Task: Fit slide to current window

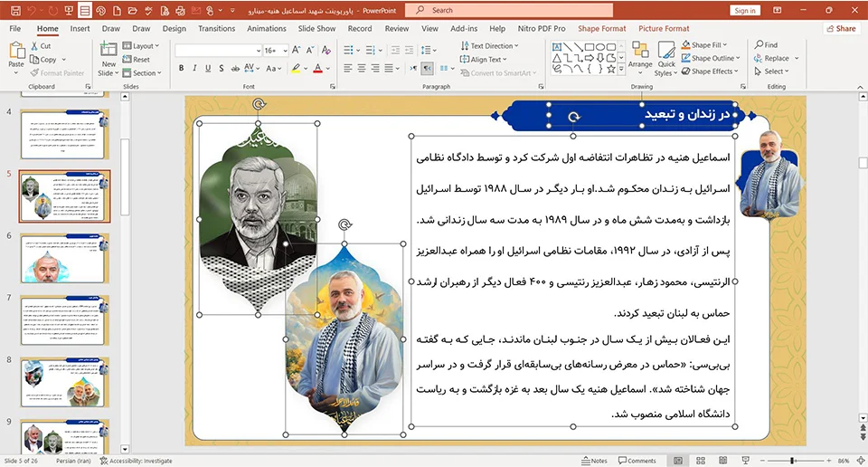Action: click(x=861, y=461)
